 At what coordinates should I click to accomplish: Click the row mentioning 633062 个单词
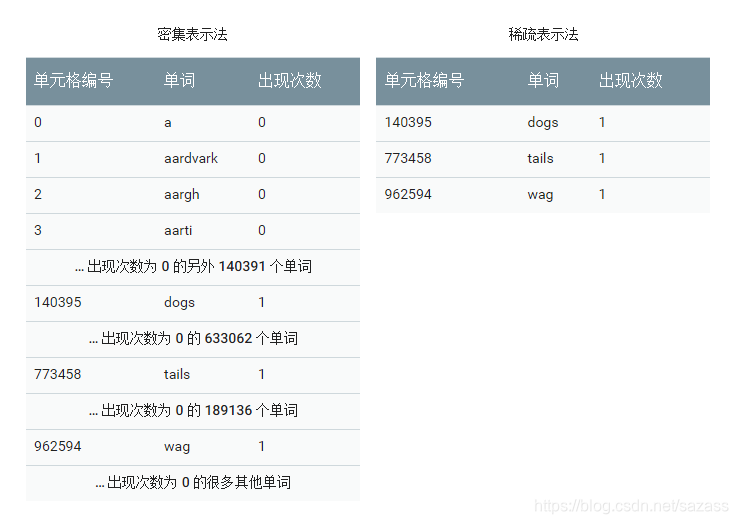pyautogui.click(x=193, y=339)
